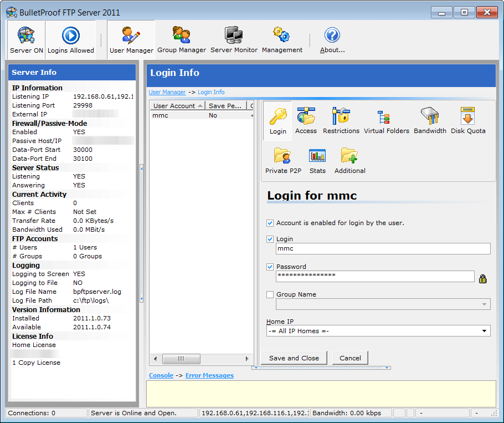Click Listening Port value 29998

tap(83, 105)
